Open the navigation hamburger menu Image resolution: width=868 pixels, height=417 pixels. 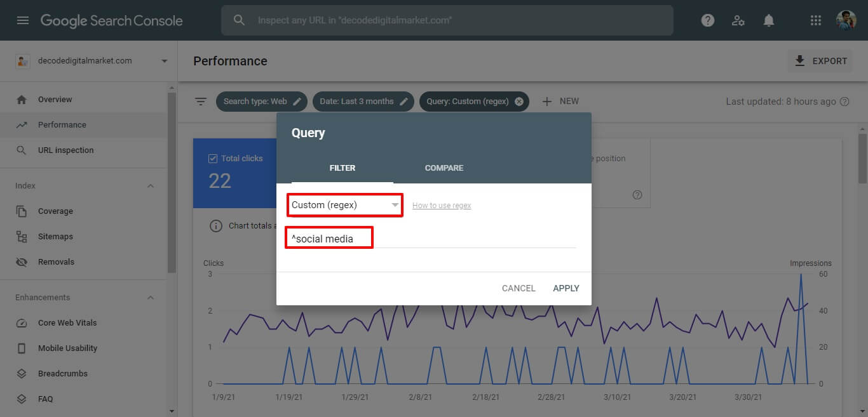tap(23, 20)
